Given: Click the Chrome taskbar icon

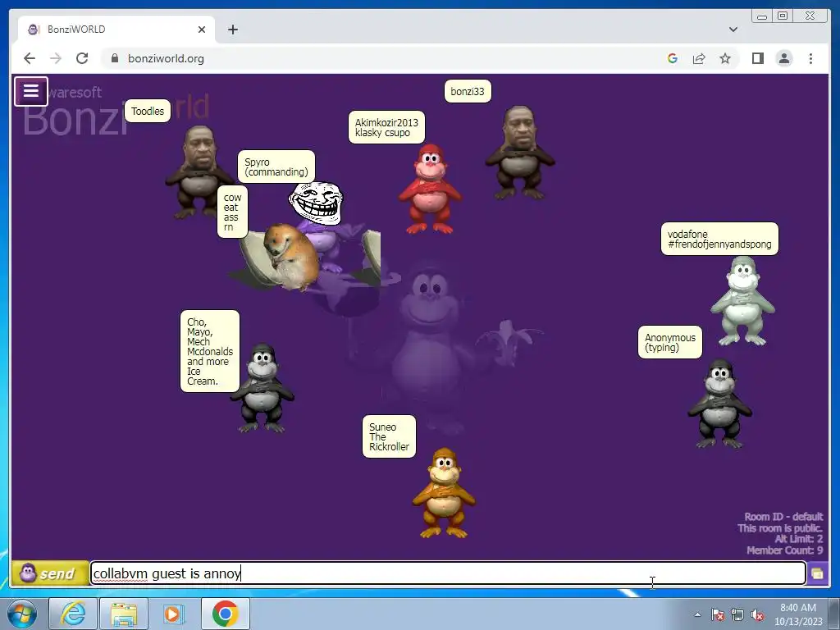Looking at the screenshot, I should 226,614.
